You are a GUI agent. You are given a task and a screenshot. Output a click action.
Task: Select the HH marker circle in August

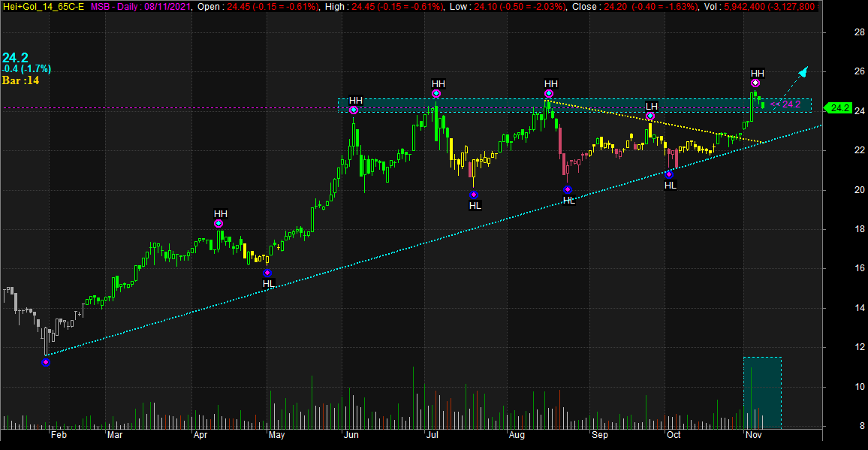click(x=549, y=93)
